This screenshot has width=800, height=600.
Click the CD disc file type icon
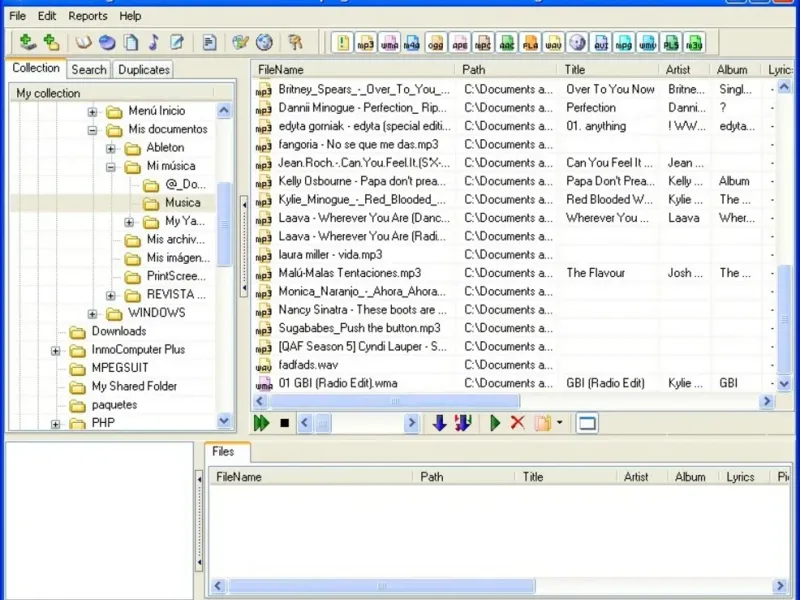[578, 43]
